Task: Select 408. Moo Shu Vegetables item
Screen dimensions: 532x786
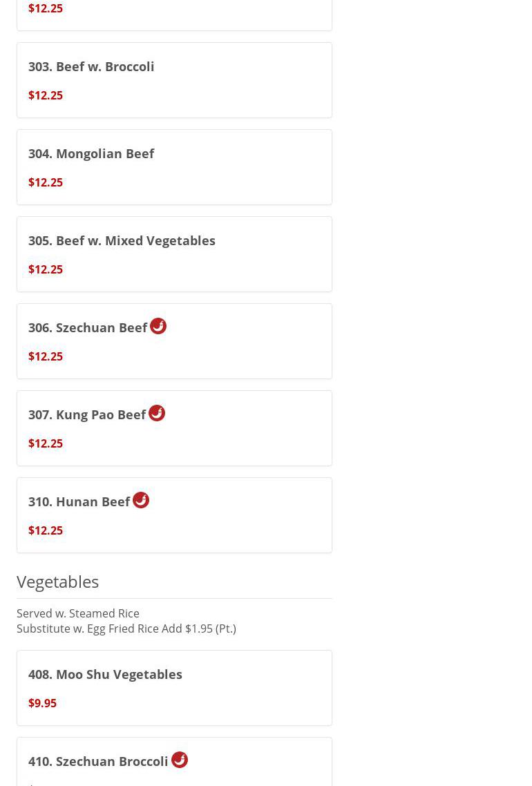Action: tap(105, 675)
